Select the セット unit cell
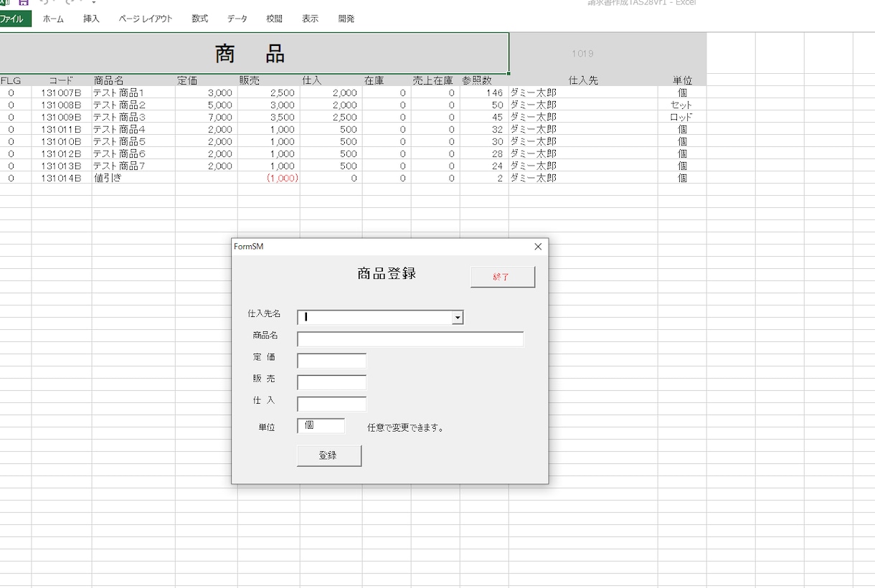875x588 pixels. [682, 105]
